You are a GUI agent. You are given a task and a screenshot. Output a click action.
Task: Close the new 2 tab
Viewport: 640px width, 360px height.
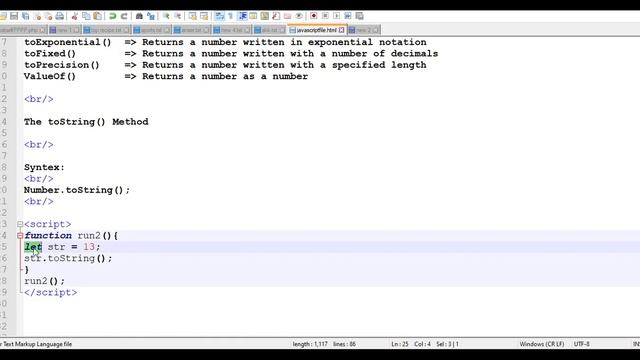coord(376,30)
